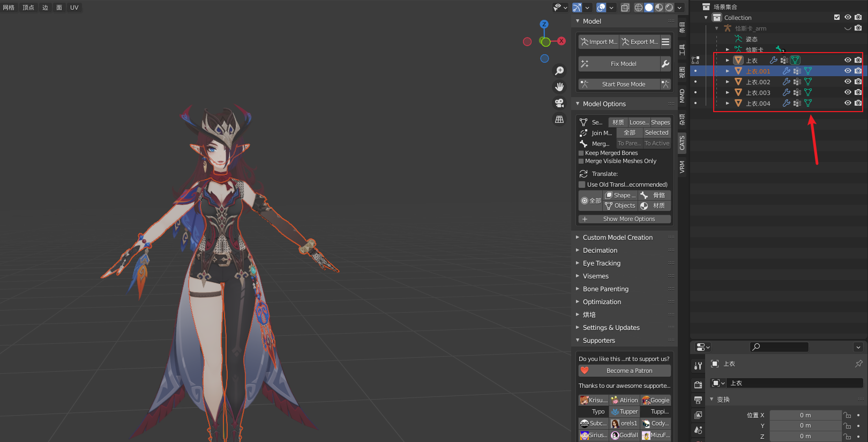
Task: Join Meshes Selected button
Action: click(657, 132)
